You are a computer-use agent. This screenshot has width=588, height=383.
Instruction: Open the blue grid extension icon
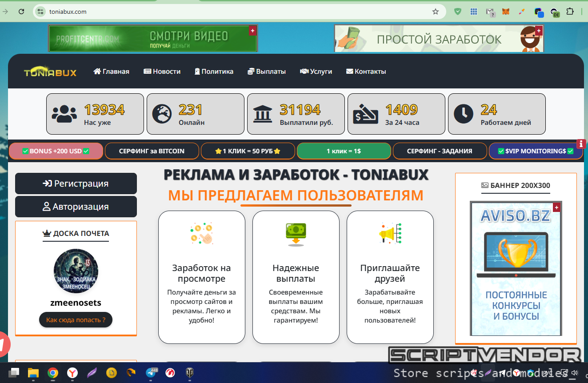(x=474, y=12)
